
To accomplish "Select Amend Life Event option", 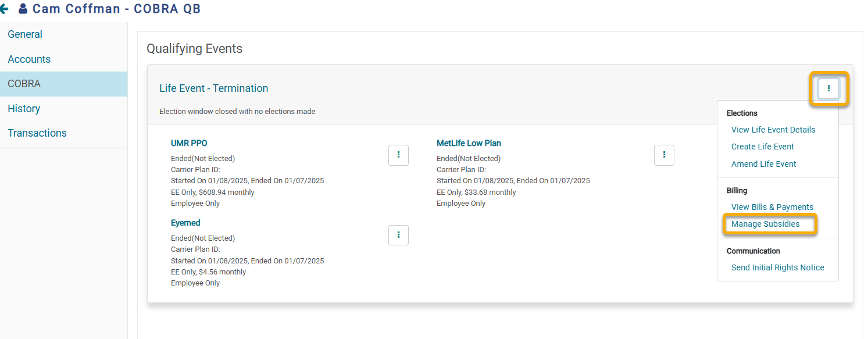I will pyautogui.click(x=764, y=164).
